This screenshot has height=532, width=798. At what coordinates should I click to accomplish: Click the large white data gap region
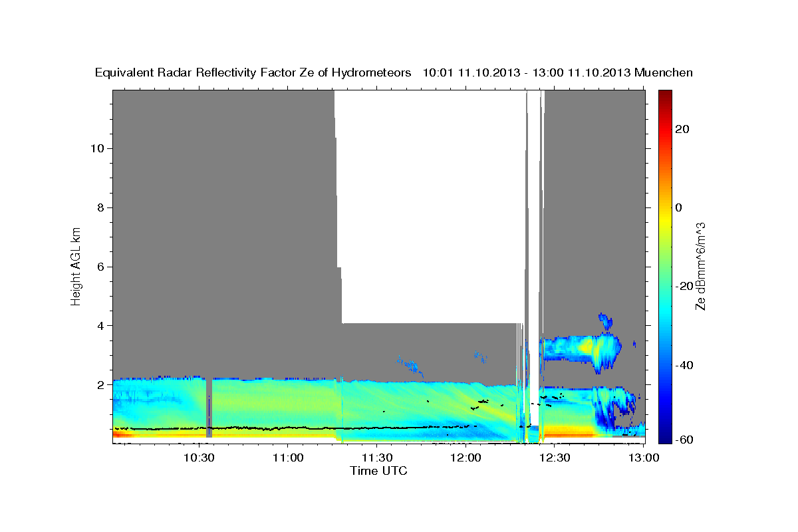[x=432, y=206]
